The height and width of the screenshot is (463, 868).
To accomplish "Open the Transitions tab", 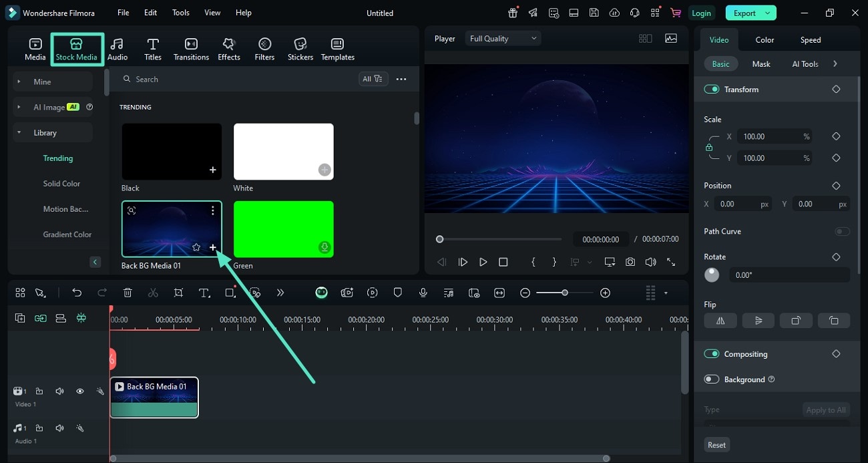I will coord(191,49).
